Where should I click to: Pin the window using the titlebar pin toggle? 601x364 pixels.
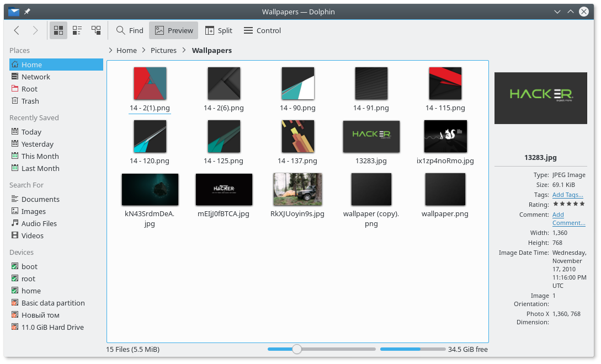[26, 11]
